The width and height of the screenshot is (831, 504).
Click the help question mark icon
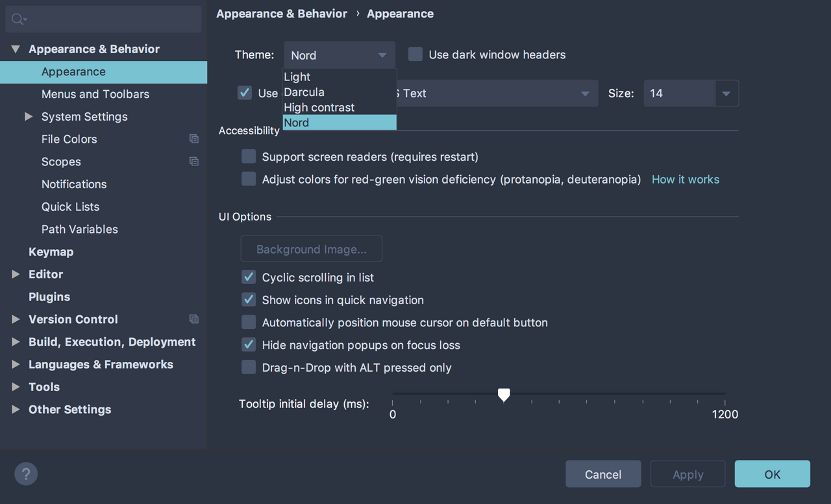click(26, 474)
